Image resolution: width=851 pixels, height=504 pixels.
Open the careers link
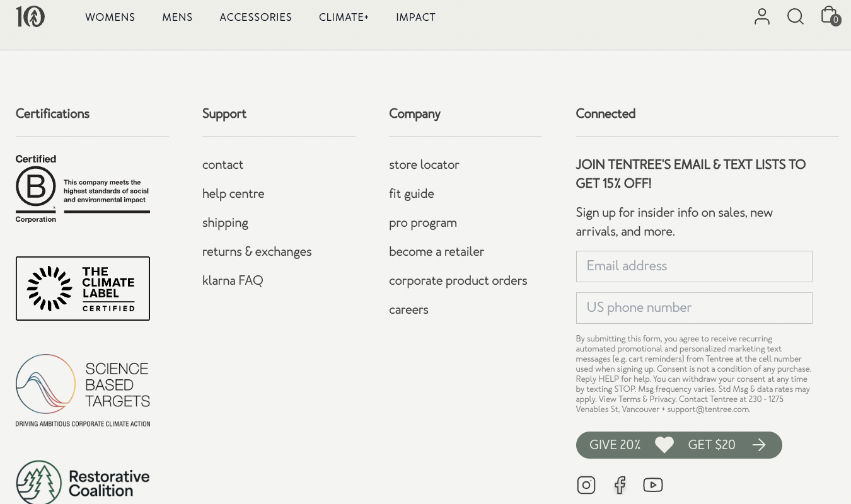pyautogui.click(x=408, y=309)
